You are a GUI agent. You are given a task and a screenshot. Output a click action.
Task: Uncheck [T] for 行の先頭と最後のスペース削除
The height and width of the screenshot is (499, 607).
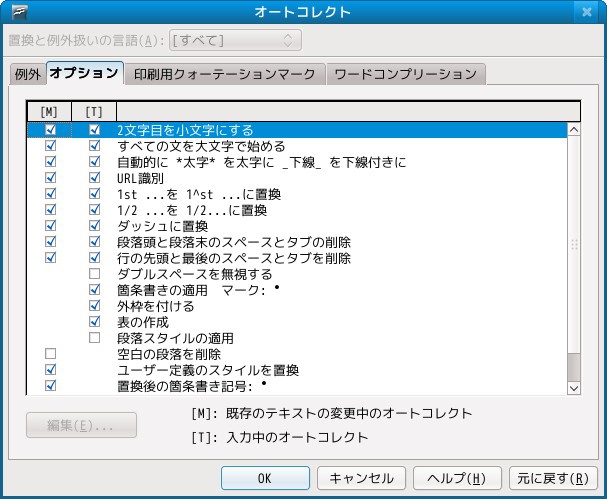point(95,257)
